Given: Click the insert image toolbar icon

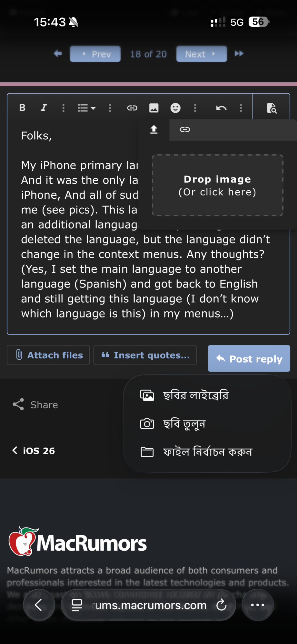Looking at the screenshot, I should tap(154, 108).
